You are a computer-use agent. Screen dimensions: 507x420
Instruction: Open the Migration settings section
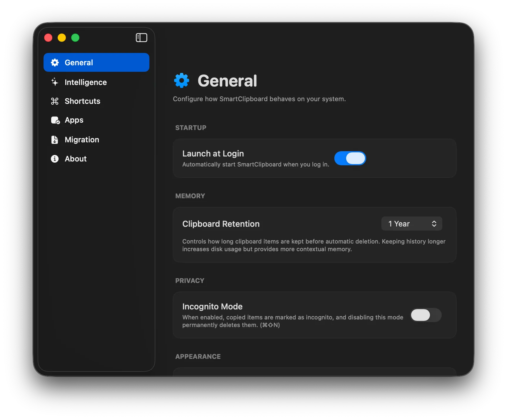(96, 140)
